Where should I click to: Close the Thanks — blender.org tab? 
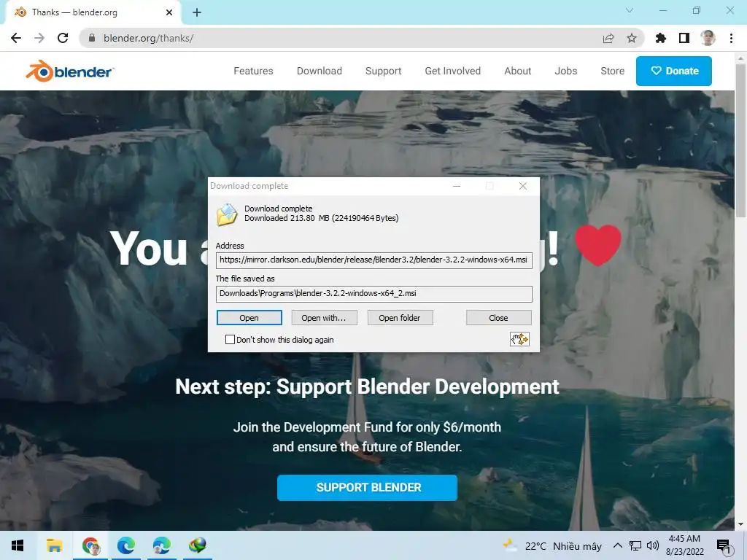click(169, 12)
